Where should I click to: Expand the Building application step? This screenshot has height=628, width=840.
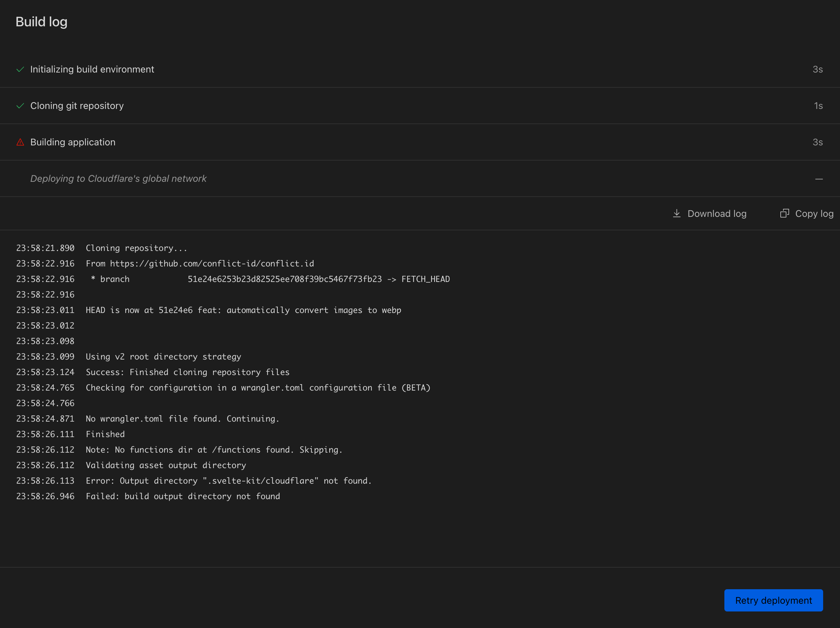[72, 142]
